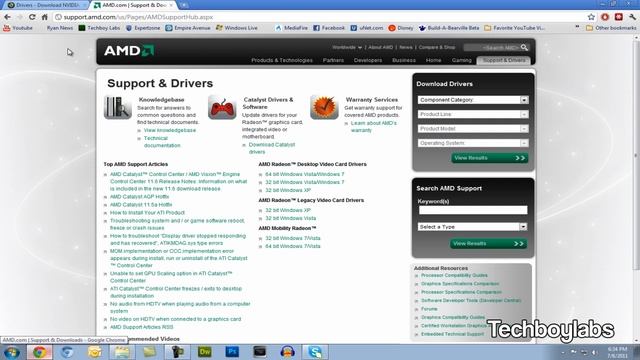Screen dimensions: 640x360
Task: Open the Windows Live bookmark
Action: [237, 28]
